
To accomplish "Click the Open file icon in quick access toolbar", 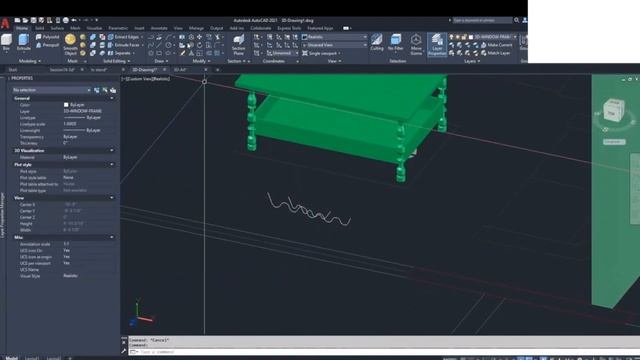I will [25, 20].
